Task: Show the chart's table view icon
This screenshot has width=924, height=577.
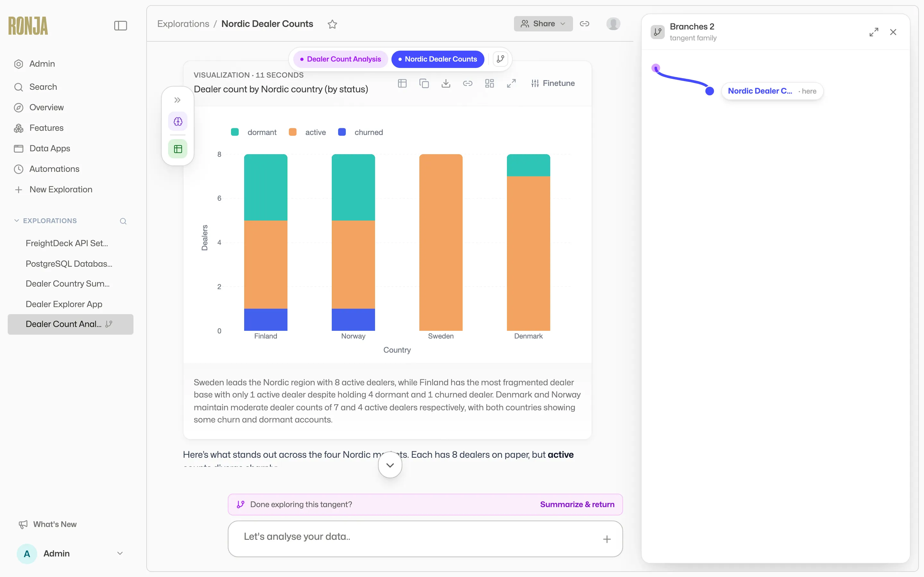Action: pos(402,83)
